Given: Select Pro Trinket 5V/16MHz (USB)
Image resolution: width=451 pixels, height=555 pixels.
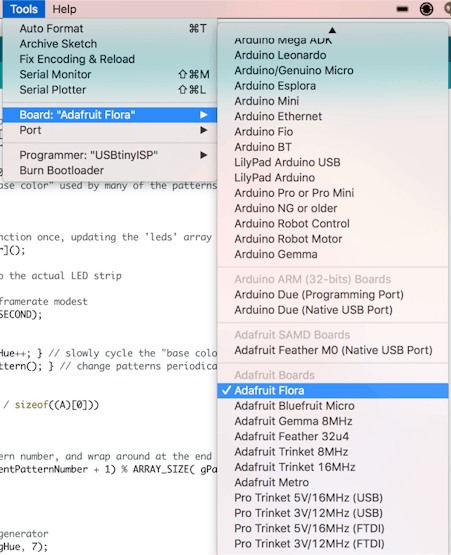Looking at the screenshot, I should (333, 498).
